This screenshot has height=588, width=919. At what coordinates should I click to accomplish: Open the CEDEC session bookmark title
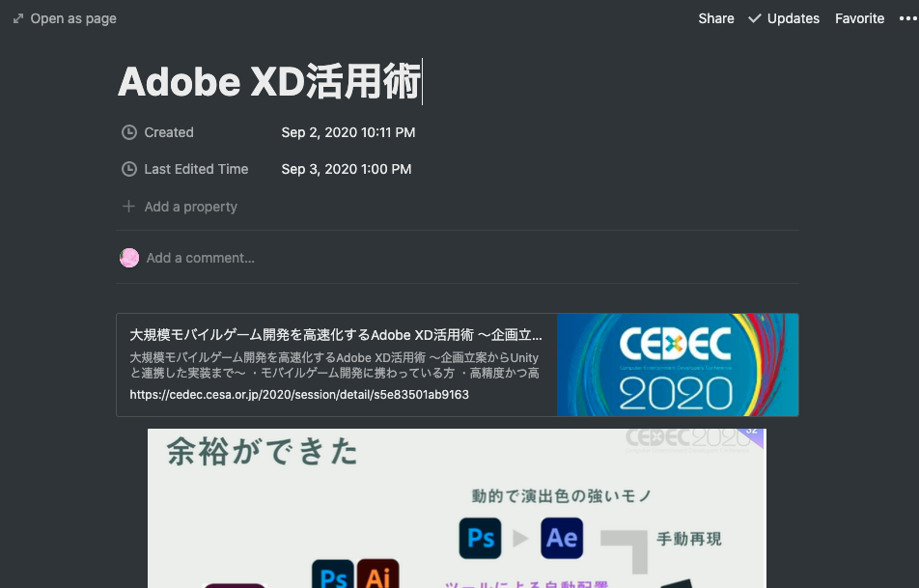336,335
